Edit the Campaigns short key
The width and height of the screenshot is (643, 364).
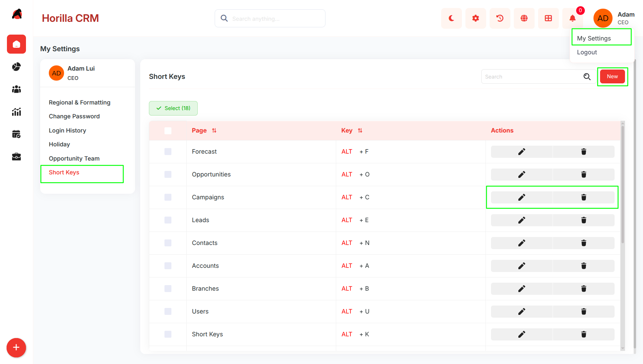point(522,197)
